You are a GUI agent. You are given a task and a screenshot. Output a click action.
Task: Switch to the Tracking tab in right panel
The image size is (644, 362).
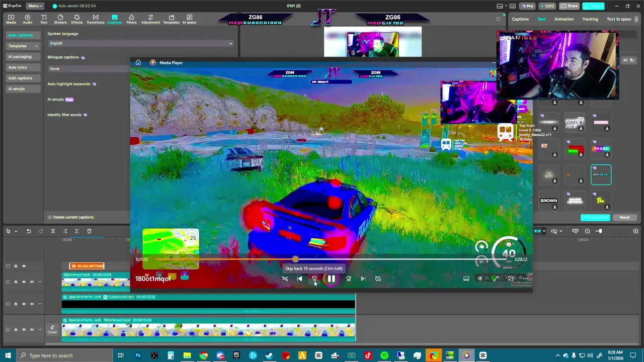tap(590, 19)
